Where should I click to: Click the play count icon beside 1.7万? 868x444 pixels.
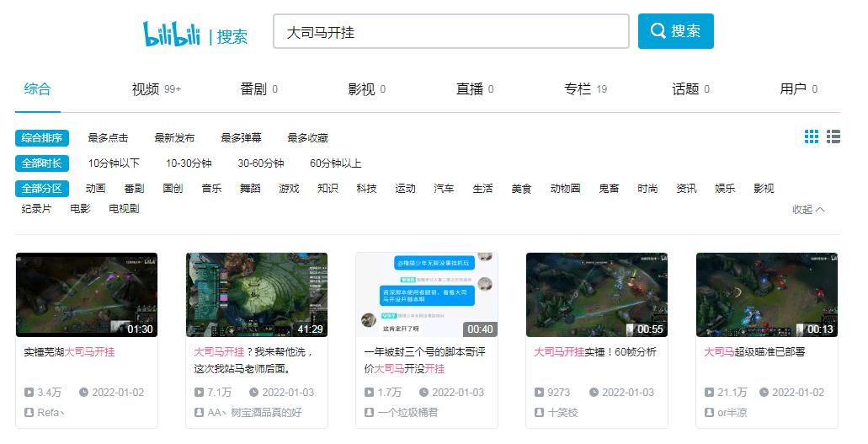(x=369, y=393)
